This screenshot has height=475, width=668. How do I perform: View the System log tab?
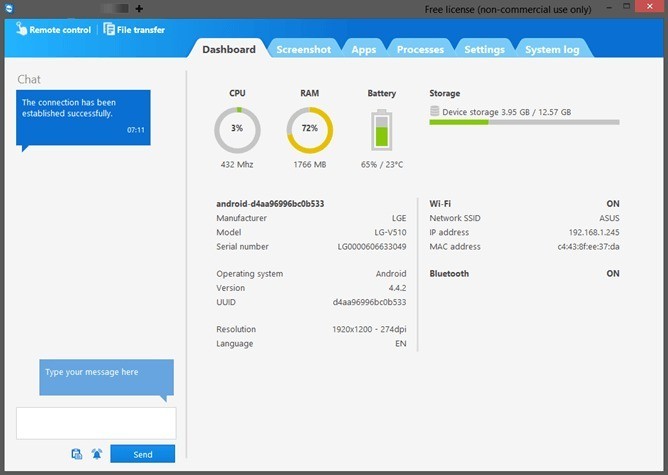pos(551,49)
